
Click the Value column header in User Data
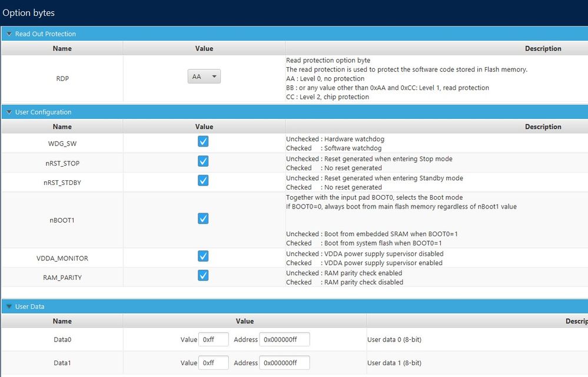click(x=245, y=321)
